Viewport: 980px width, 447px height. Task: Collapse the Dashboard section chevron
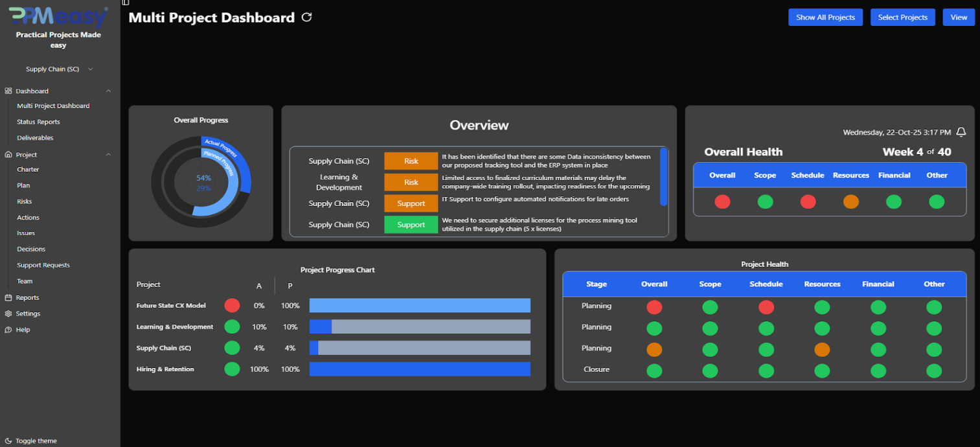[109, 91]
